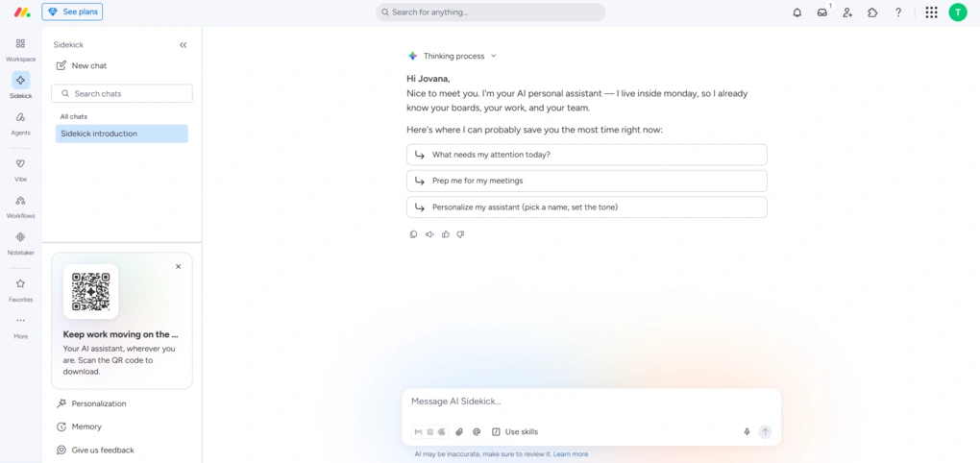The height and width of the screenshot is (463, 980).
Task: Attach a file with paperclip icon
Action: tap(459, 431)
